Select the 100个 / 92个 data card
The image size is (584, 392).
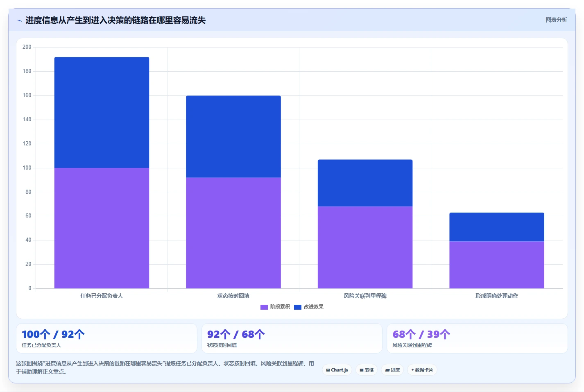click(106, 338)
